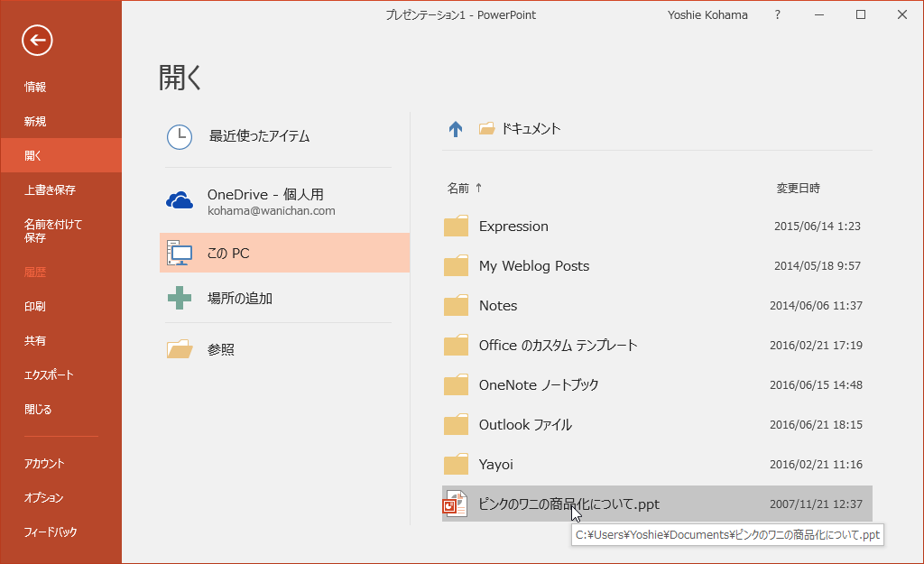Viewport: 924px width, 564px height.
Task: Click the PowerPoint file icon for ピンクのワニ
Action: pos(456,504)
